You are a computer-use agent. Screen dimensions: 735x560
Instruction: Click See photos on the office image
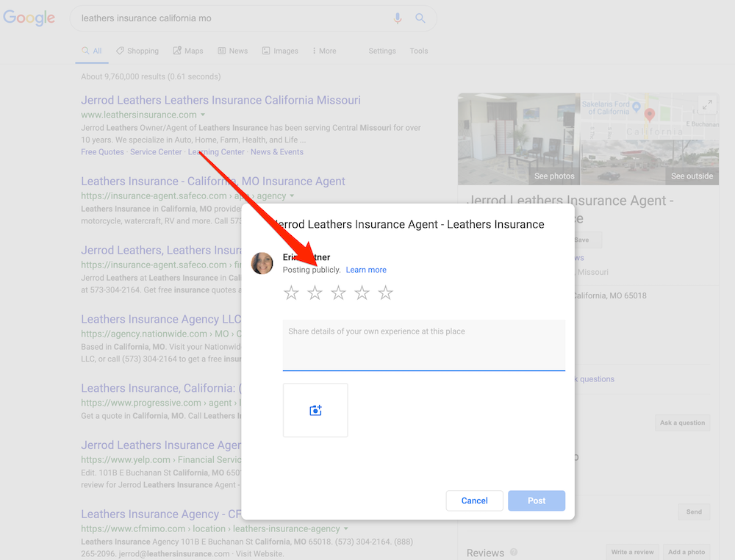(x=554, y=176)
